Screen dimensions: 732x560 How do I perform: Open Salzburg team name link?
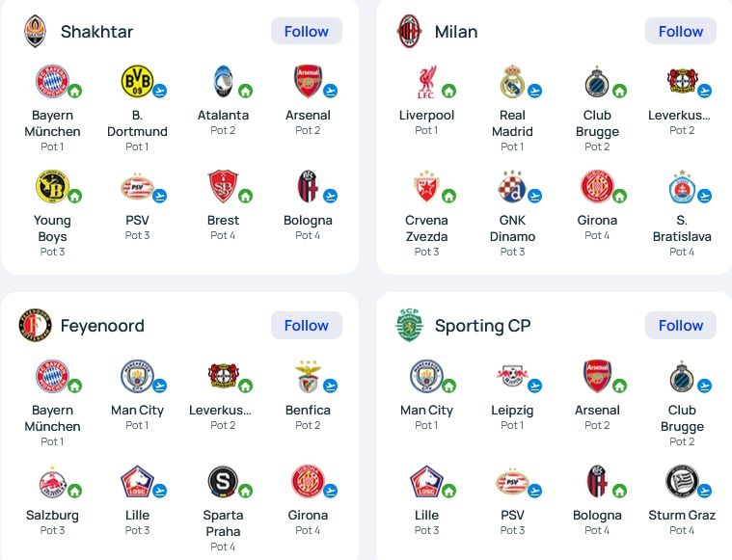click(52, 516)
